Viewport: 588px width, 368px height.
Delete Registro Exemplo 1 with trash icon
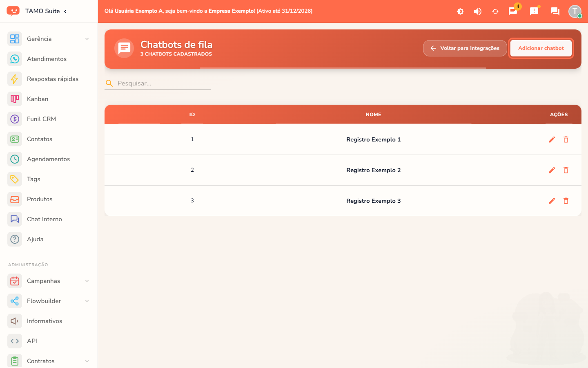point(566,139)
